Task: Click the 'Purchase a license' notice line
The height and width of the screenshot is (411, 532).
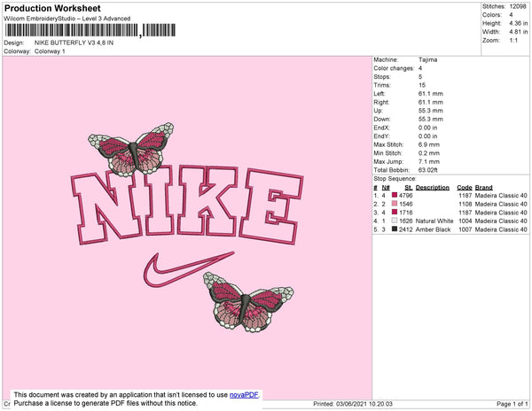Action: tap(106, 403)
